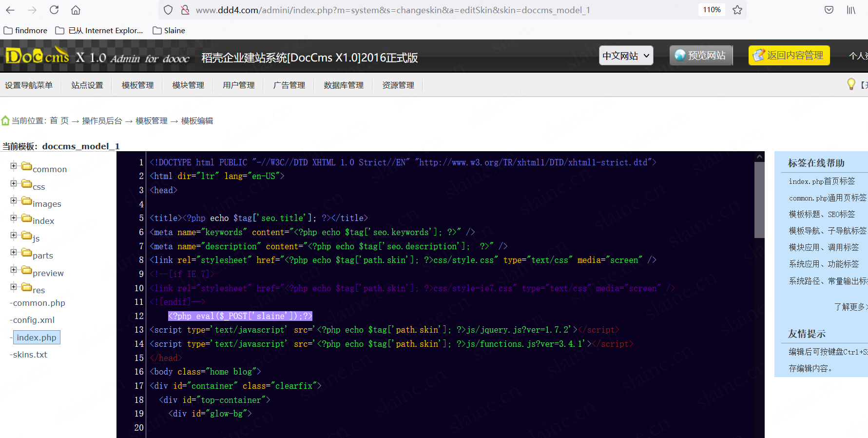Open the 模块应用、调用标签 help link
The width and height of the screenshot is (868, 438).
tap(824, 247)
